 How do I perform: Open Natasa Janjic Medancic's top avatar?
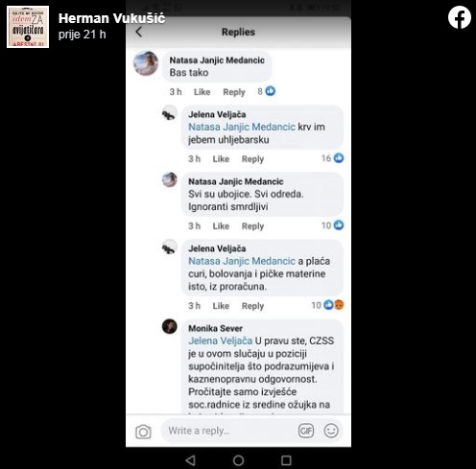146,63
